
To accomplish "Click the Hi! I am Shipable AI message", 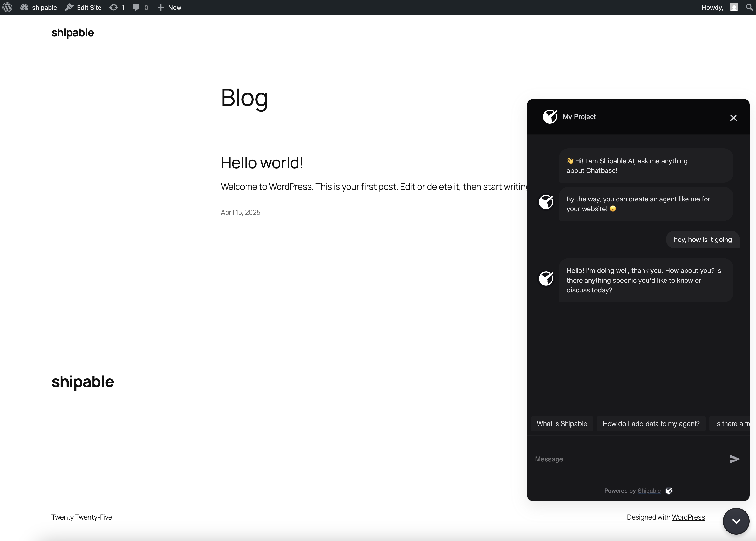I will click(x=646, y=166).
